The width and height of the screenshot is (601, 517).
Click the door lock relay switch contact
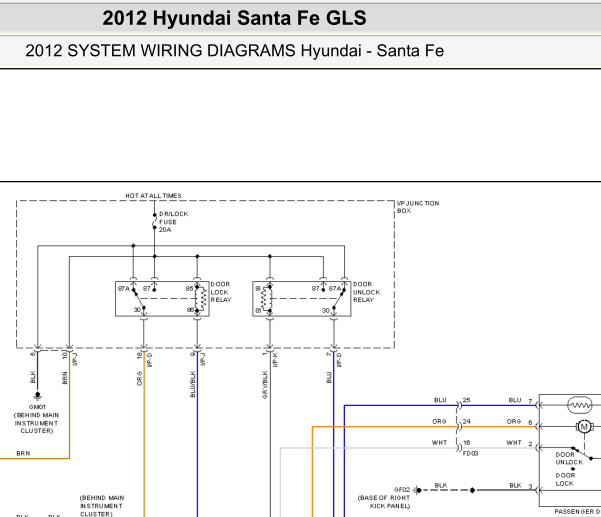click(x=139, y=300)
